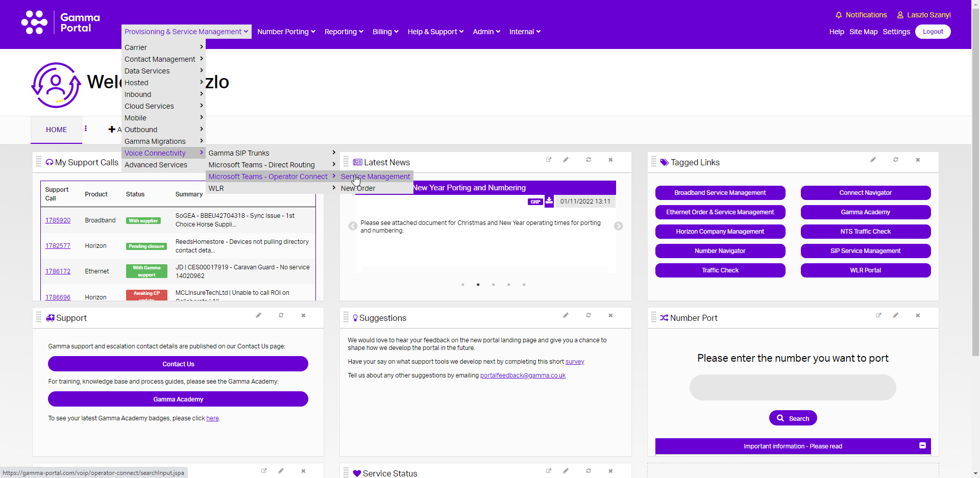
Task: Click the Contact Us button
Action: pos(178,364)
